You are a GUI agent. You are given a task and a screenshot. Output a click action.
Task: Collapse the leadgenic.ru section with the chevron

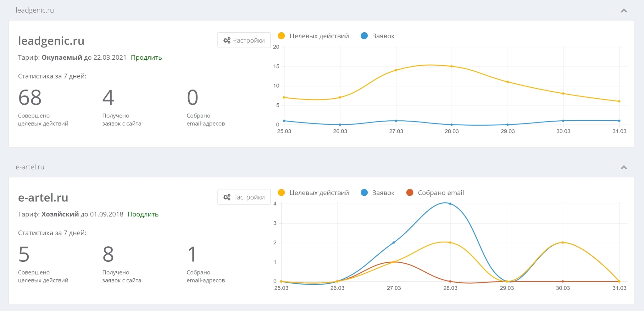point(624,11)
